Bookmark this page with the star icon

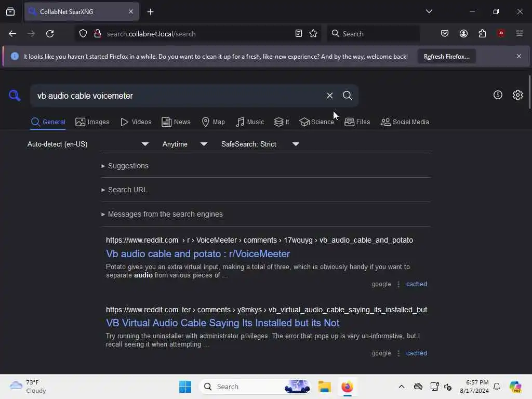pos(313,34)
